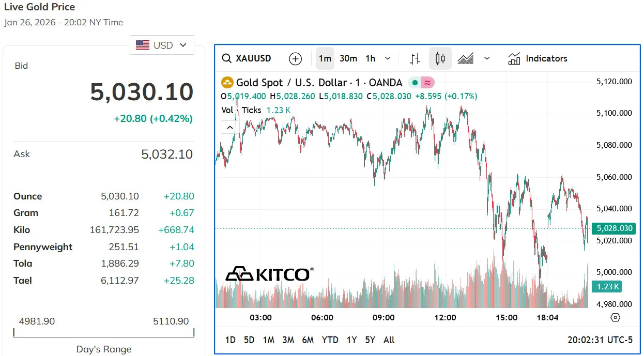Select the YTD date range tab
Image resolution: width=644 pixels, height=356 pixels.
330,339
